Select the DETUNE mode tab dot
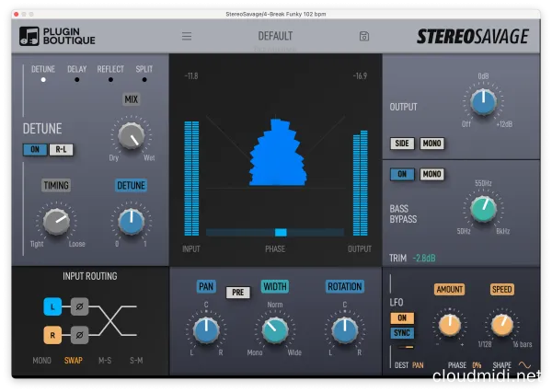Image resolution: width=552 pixels, height=392 pixels. pyautogui.click(x=43, y=80)
